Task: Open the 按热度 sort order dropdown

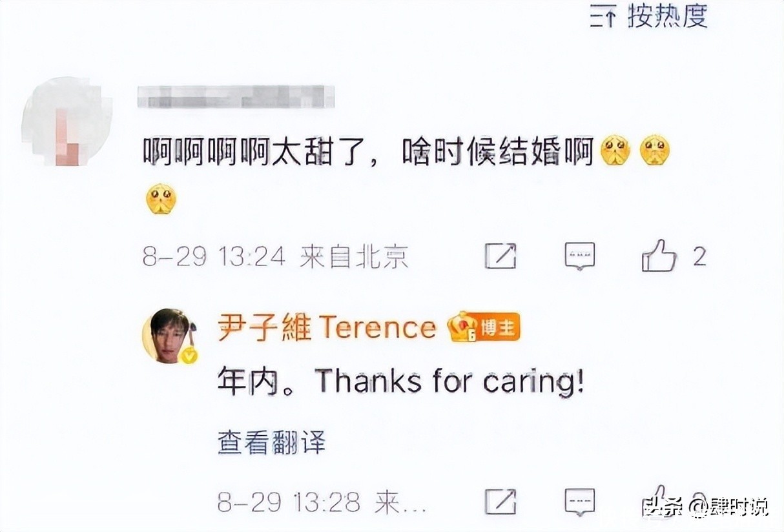Action: coord(667,16)
